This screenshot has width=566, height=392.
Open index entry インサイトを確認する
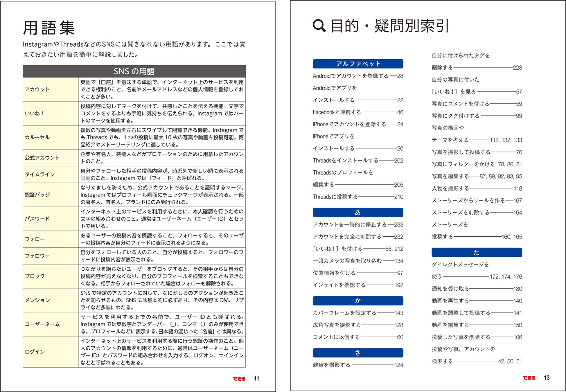pos(339,285)
